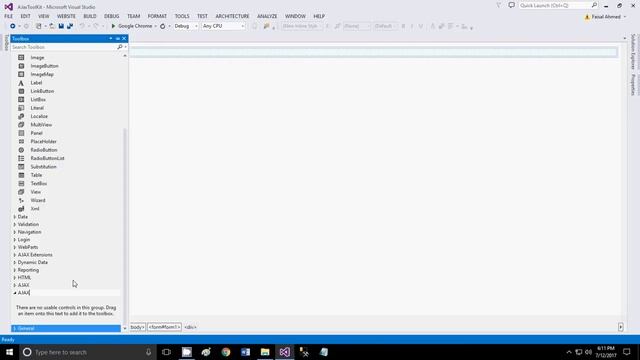The width and height of the screenshot is (640, 360).
Task: Select the Panel control in Toolbox
Action: pyautogui.click(x=36, y=133)
